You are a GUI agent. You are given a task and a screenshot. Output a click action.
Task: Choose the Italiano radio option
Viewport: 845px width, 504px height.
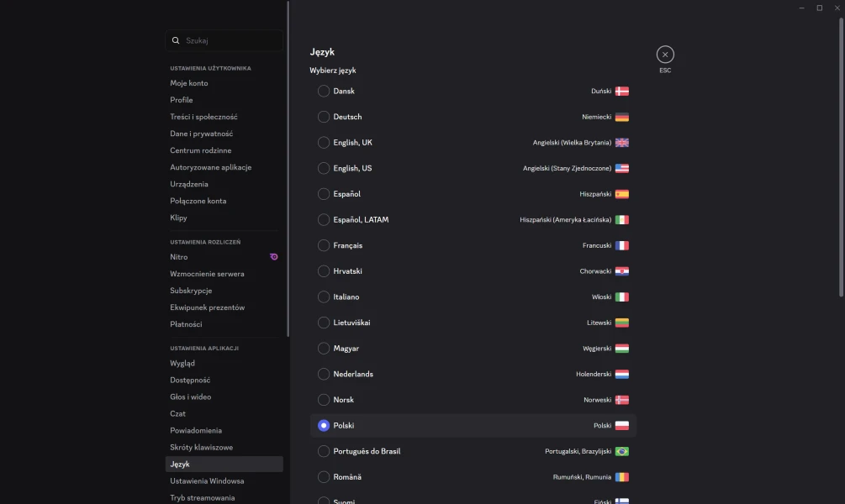click(x=324, y=297)
